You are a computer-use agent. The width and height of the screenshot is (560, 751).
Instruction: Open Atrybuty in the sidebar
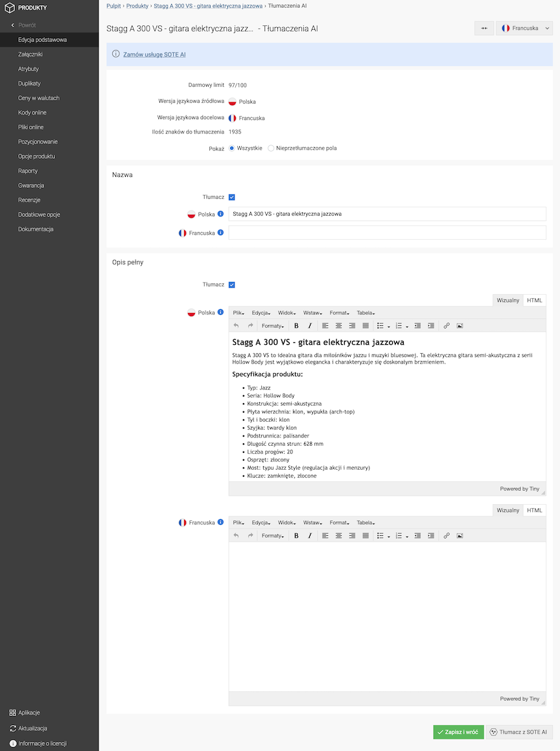tap(29, 69)
